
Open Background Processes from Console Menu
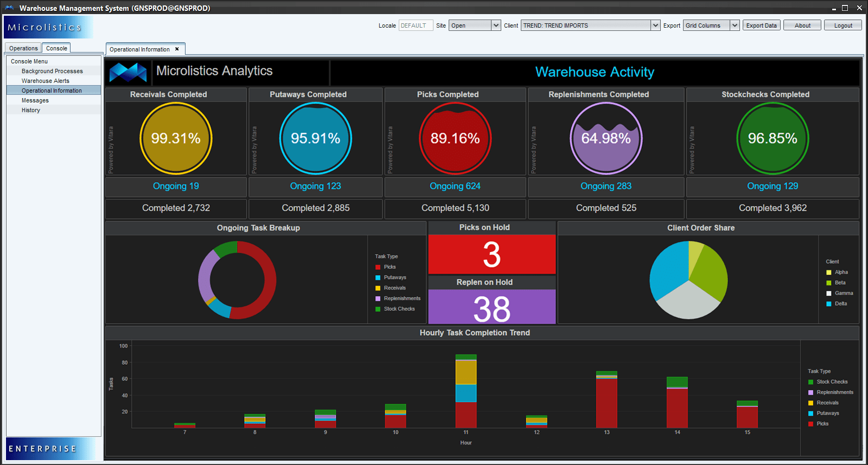coord(52,71)
